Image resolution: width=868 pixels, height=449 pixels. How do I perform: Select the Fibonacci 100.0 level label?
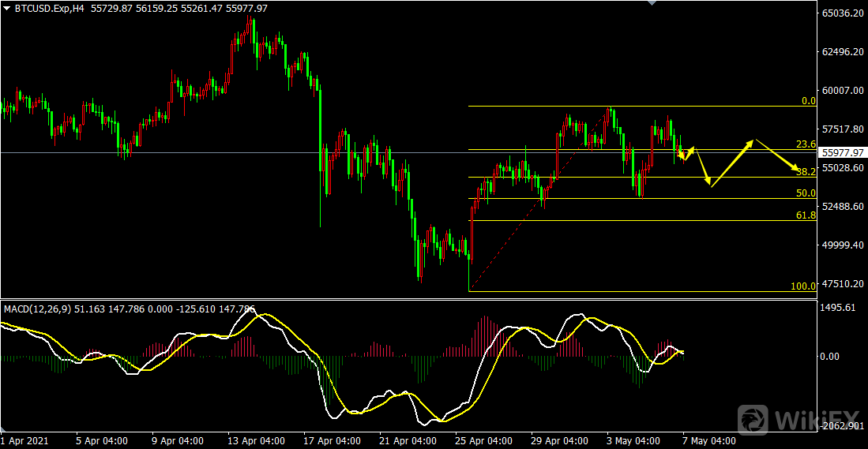click(803, 286)
